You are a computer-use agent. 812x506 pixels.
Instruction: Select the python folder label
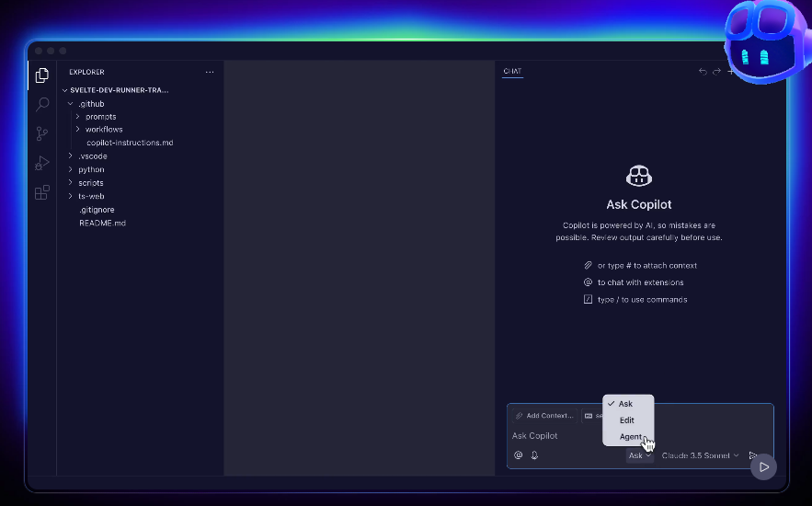click(x=91, y=169)
